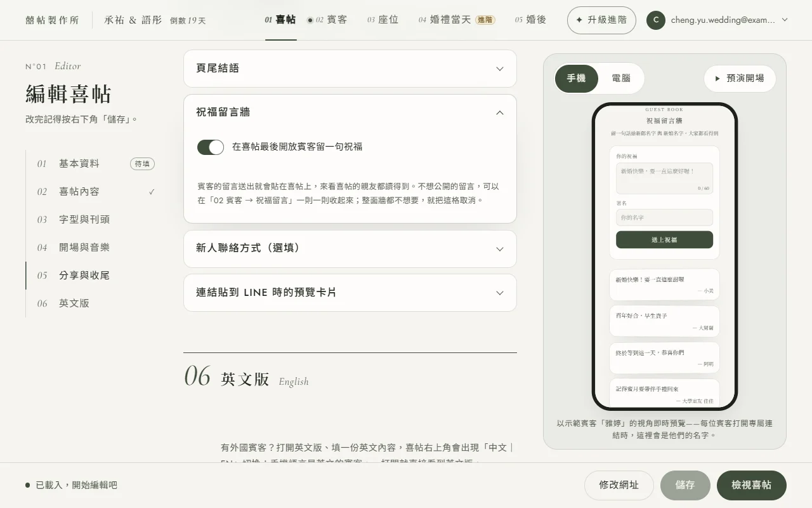Click the sparkle icon in 升級進階 button
812x508 pixels.
(579, 20)
